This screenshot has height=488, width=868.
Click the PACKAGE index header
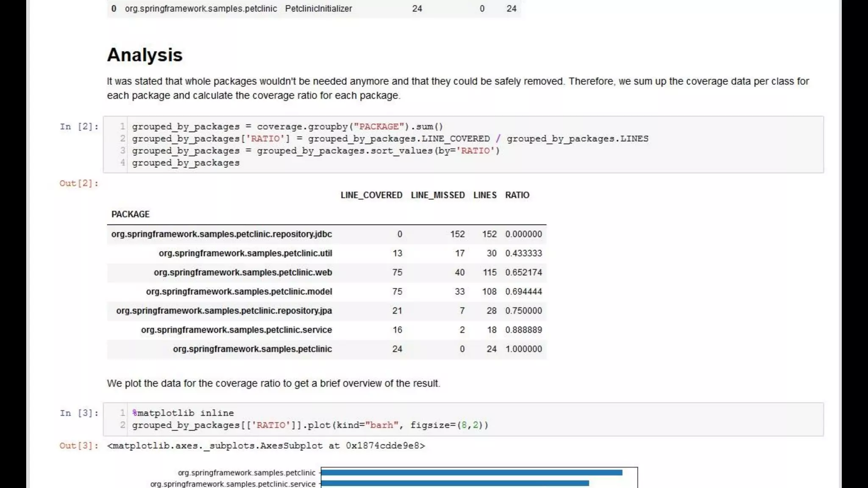point(130,214)
